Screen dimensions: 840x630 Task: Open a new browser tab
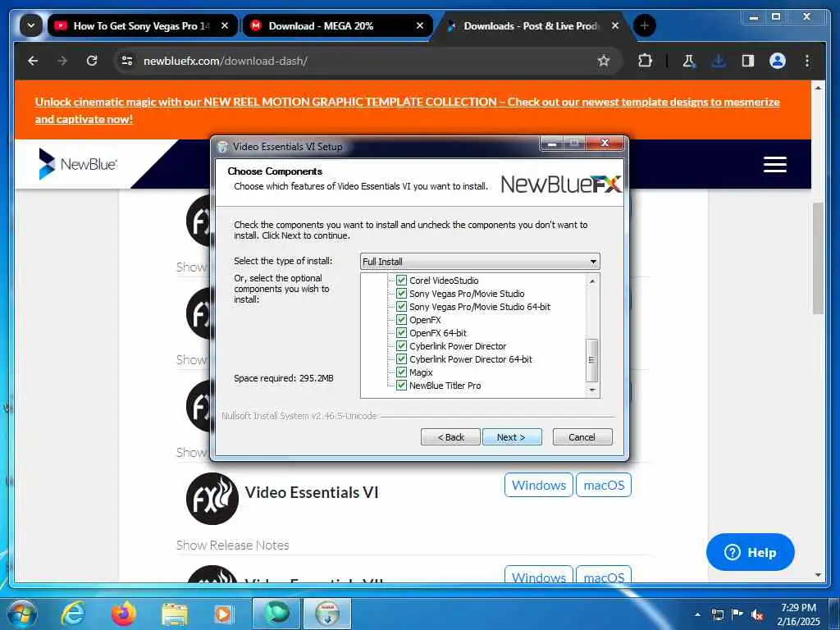coord(645,25)
